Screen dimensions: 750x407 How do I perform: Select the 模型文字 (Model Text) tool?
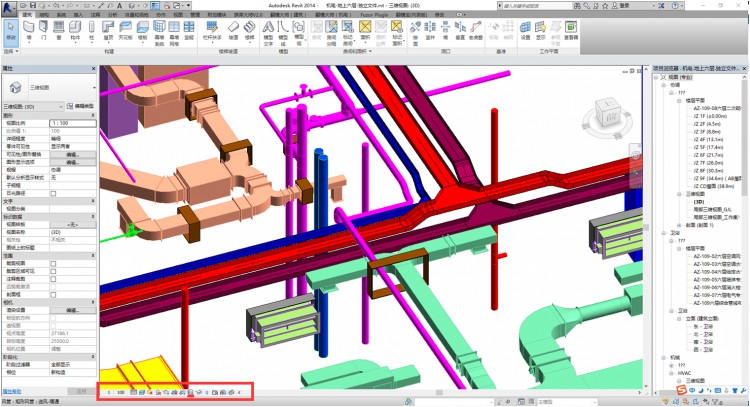tap(268, 33)
